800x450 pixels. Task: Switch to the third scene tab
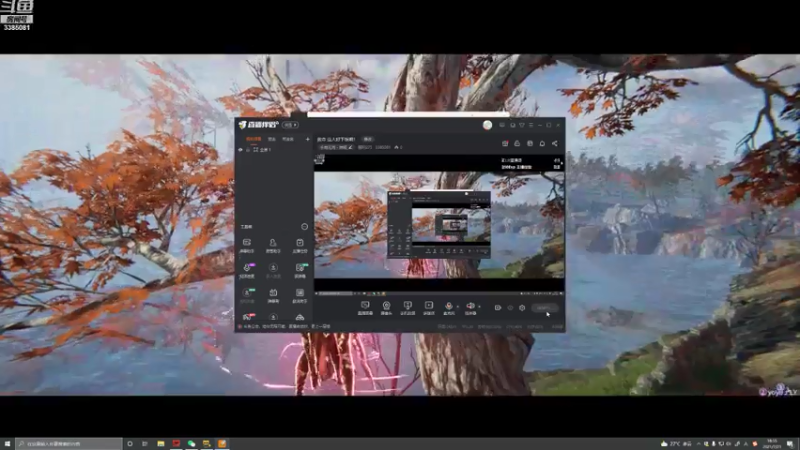[x=288, y=139]
